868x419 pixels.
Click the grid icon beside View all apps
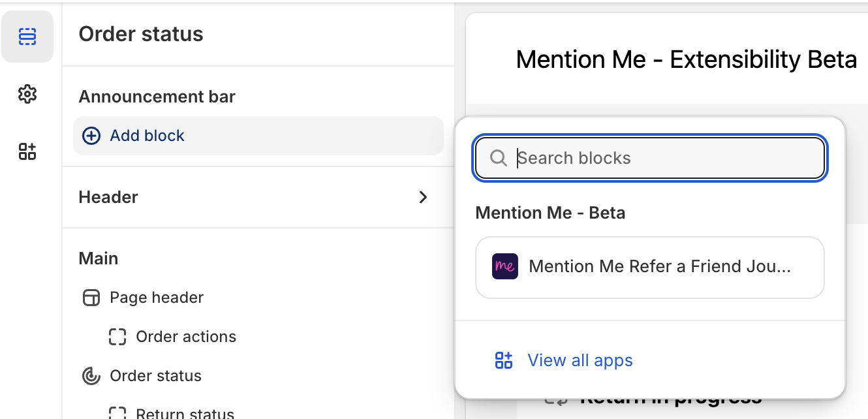(503, 360)
